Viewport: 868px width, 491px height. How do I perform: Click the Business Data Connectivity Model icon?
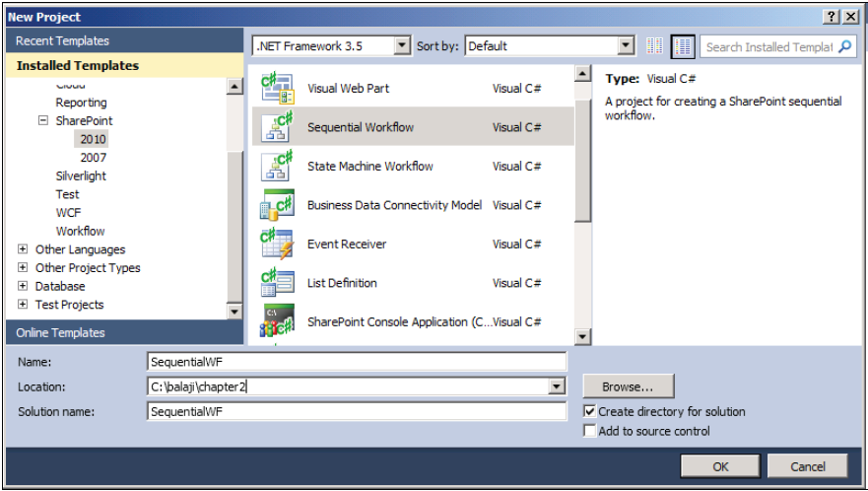tap(277, 205)
